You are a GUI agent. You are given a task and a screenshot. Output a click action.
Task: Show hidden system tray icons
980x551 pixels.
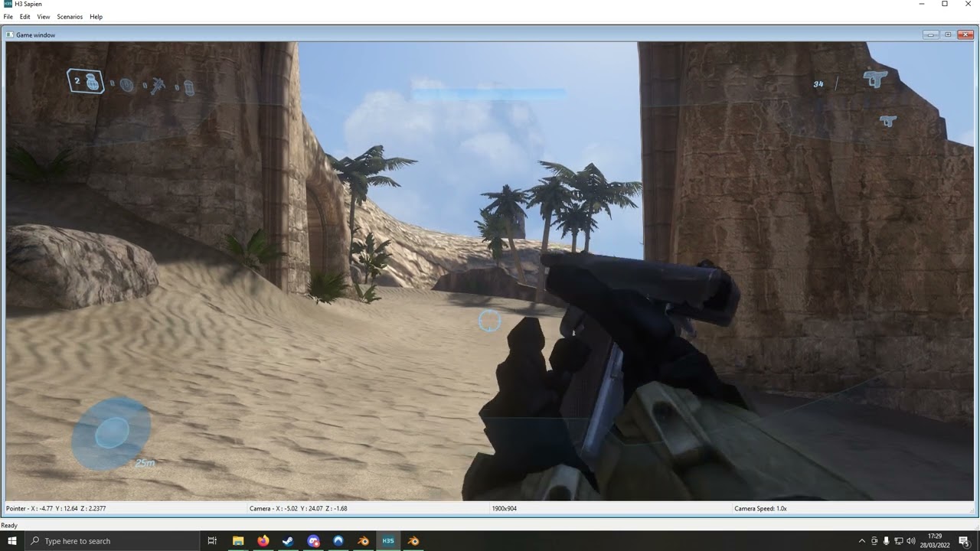coord(862,541)
